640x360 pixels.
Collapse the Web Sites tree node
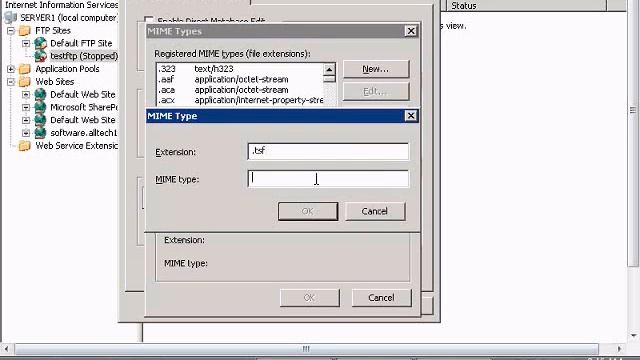tap(11, 82)
